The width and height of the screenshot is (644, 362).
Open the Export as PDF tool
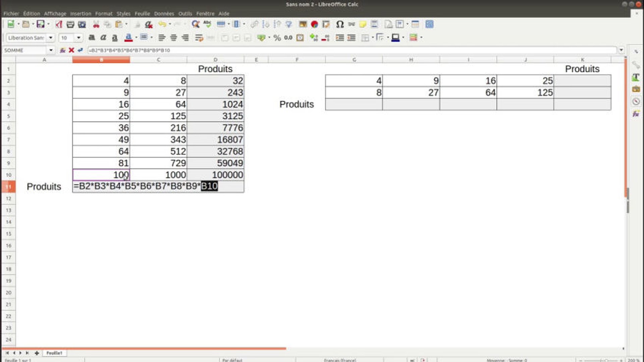tap(59, 24)
